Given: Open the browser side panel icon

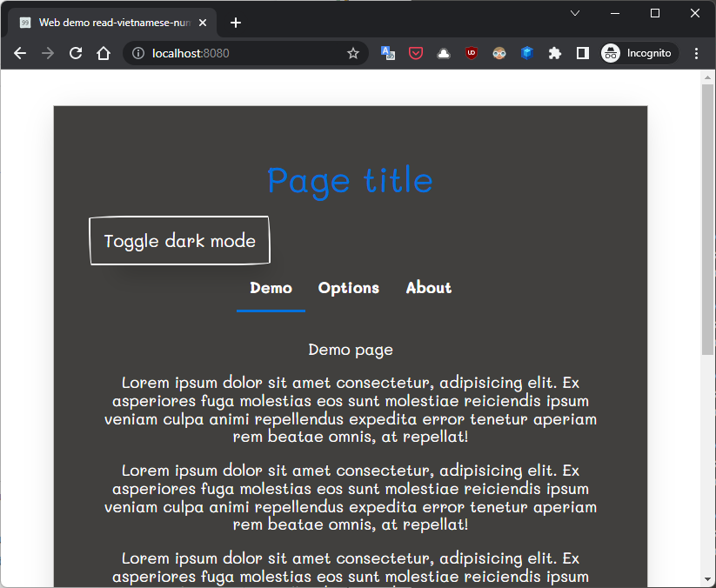Looking at the screenshot, I should pos(582,53).
